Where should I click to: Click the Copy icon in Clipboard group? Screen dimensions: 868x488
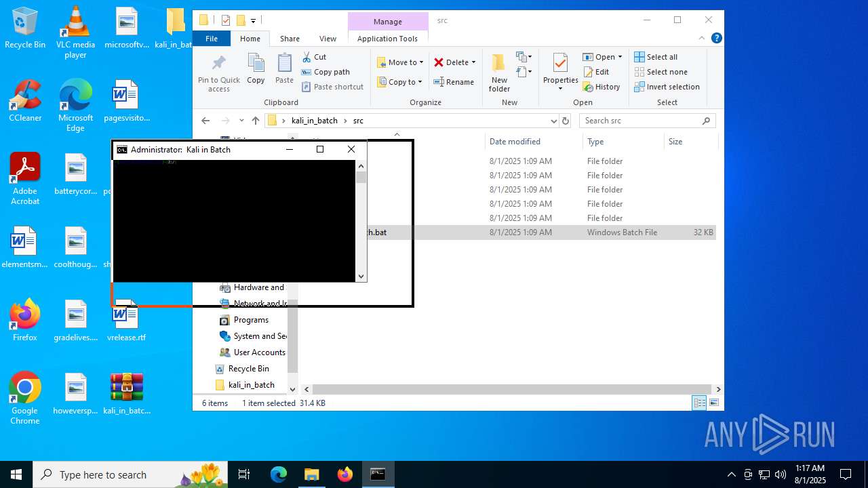(256, 69)
